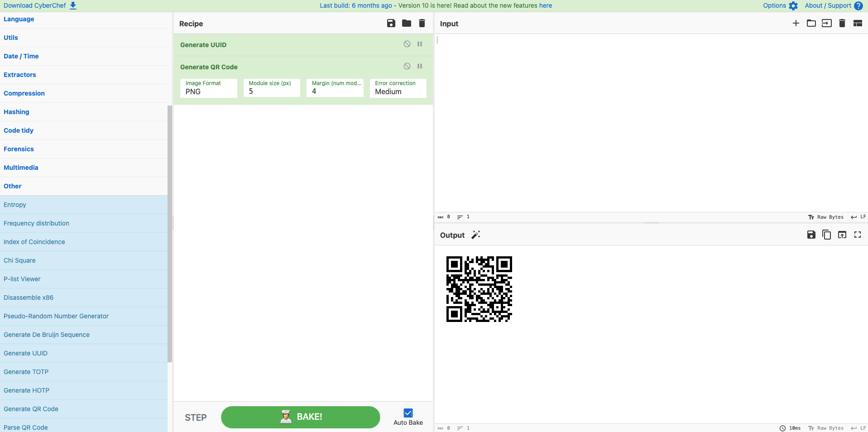Save the recipe using the save icon
Image resolution: width=868 pixels, height=432 pixels.
point(391,24)
